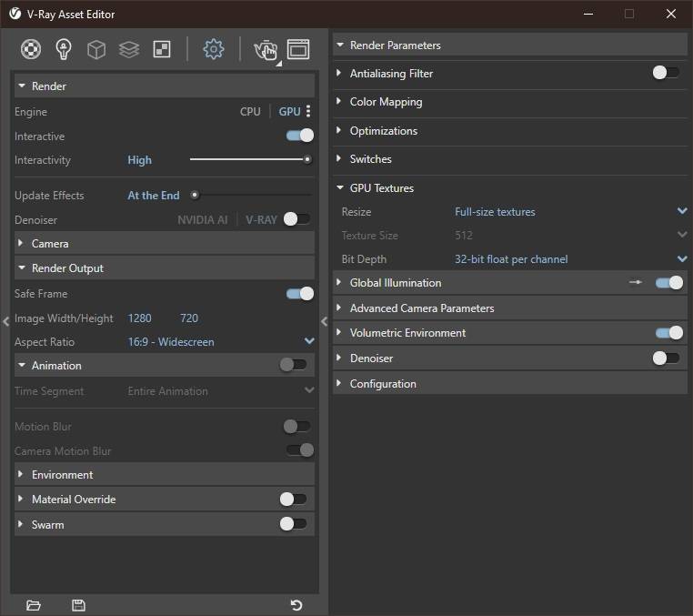Click the teapot interactive render icon
The height and width of the screenshot is (616, 693).
[266, 49]
